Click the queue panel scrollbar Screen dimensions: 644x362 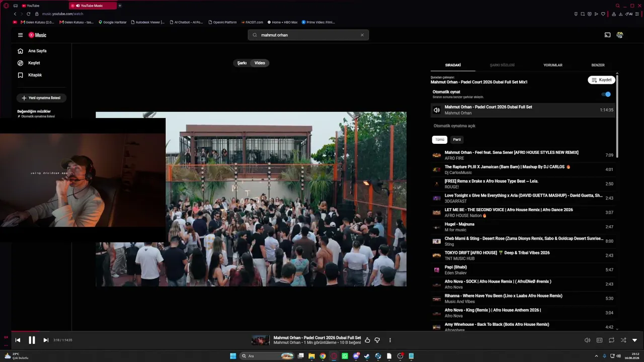pos(617,116)
